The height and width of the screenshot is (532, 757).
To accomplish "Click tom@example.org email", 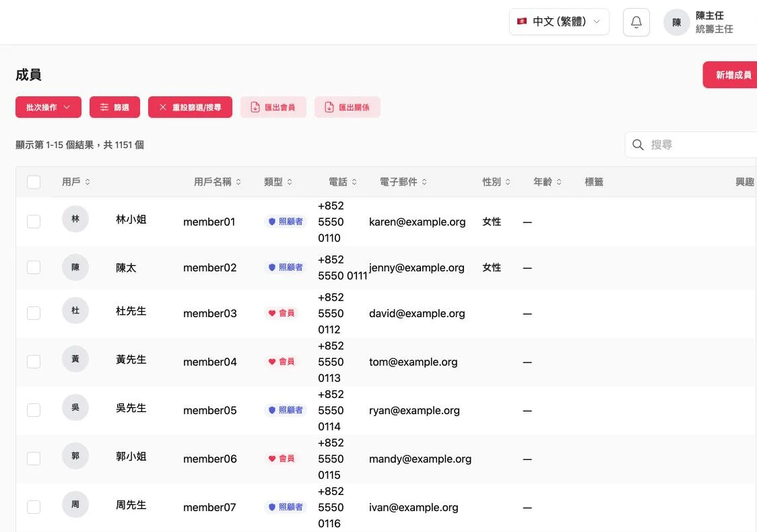I will click(414, 362).
